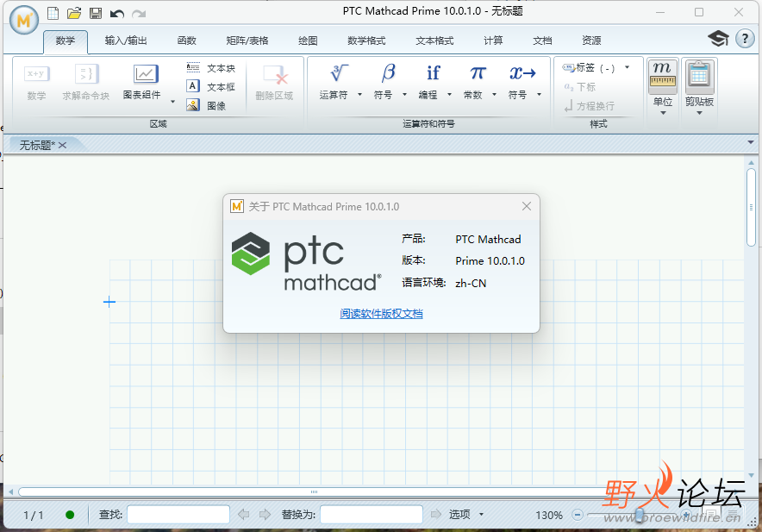762x532 pixels.
Task: Click the replace arrow beside 替换为 field
Action: 436,514
